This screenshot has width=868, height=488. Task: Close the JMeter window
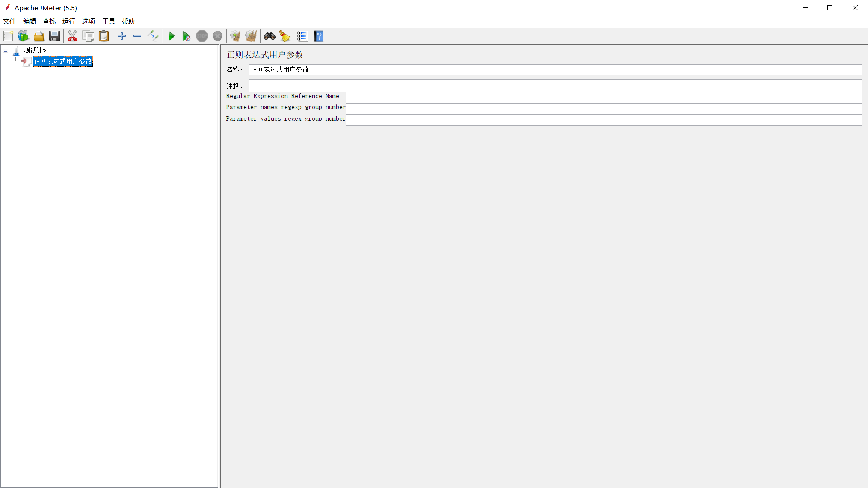(x=855, y=8)
